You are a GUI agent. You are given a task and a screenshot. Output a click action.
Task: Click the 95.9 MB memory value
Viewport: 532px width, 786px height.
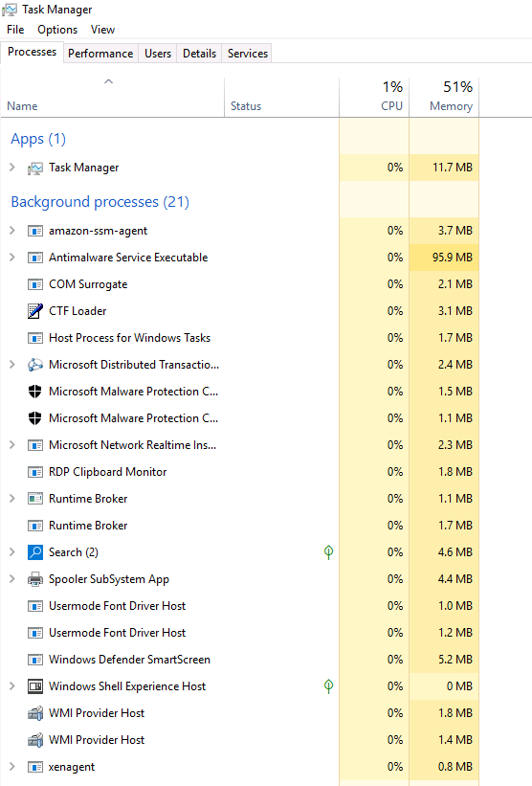coord(453,258)
